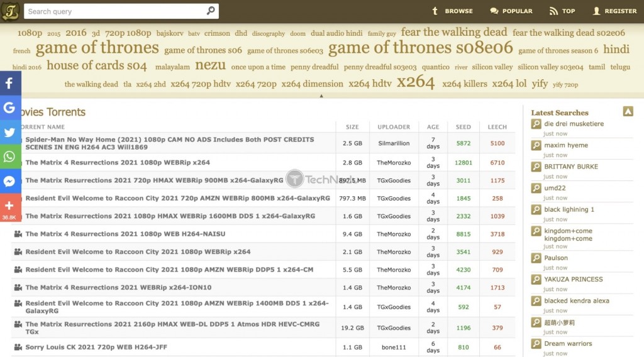This screenshot has width=644, height=357.
Task: Click search icon beside 'black lighining 1'
Action: pyautogui.click(x=536, y=210)
